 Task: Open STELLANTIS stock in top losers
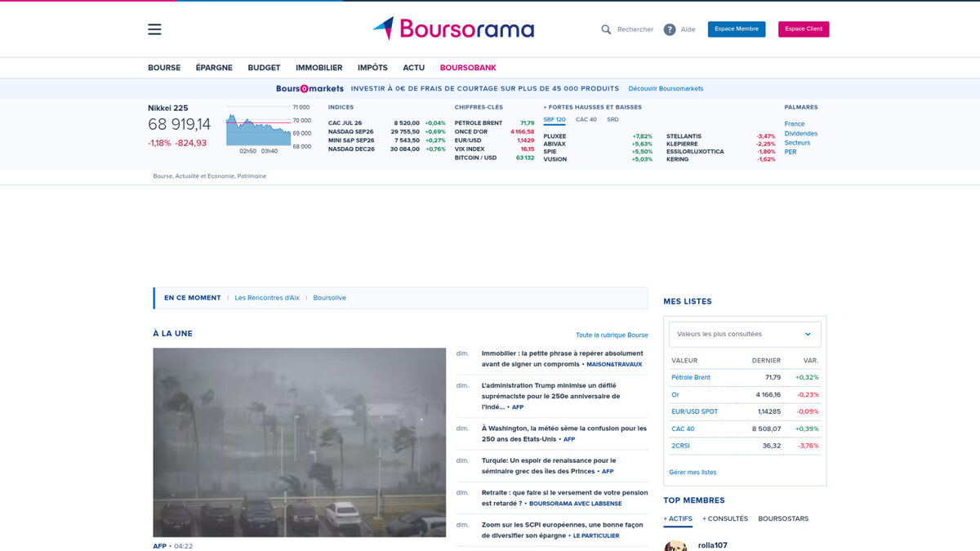click(x=684, y=136)
